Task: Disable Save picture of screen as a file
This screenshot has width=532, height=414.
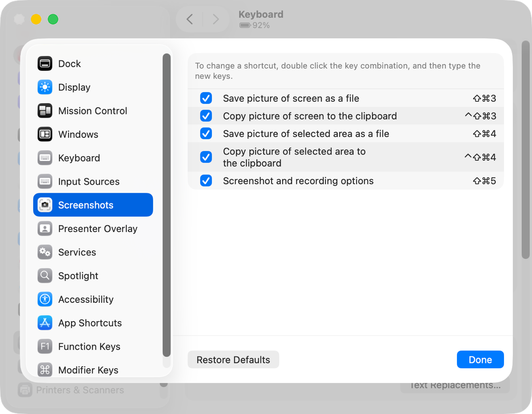Action: click(x=206, y=98)
